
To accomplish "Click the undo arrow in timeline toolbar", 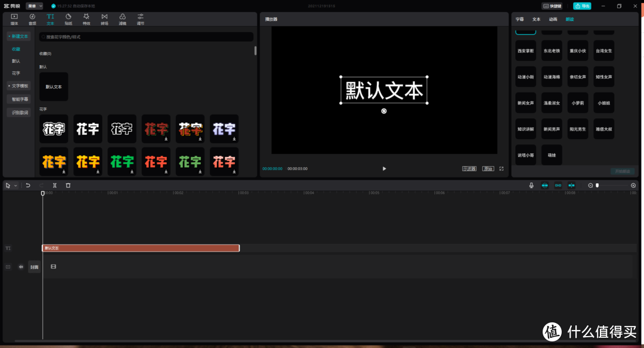I will (28, 186).
